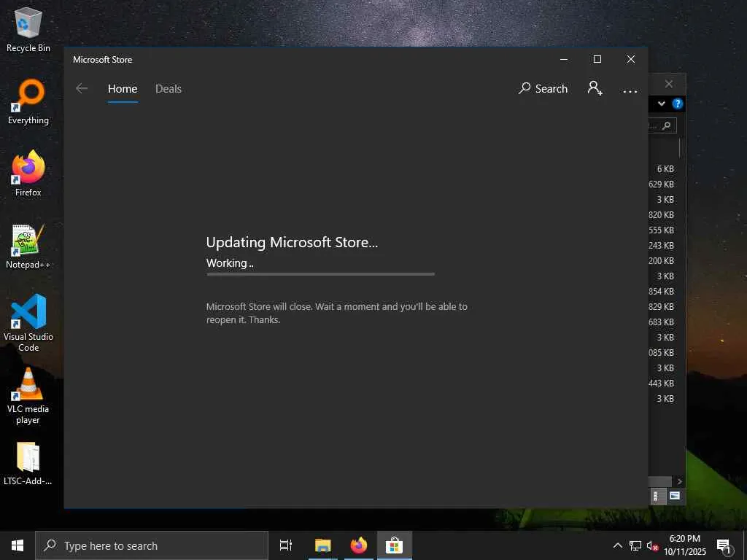Select the Everything desktop shortcut
Viewport: 747px width, 560px height.
pyautogui.click(x=28, y=102)
